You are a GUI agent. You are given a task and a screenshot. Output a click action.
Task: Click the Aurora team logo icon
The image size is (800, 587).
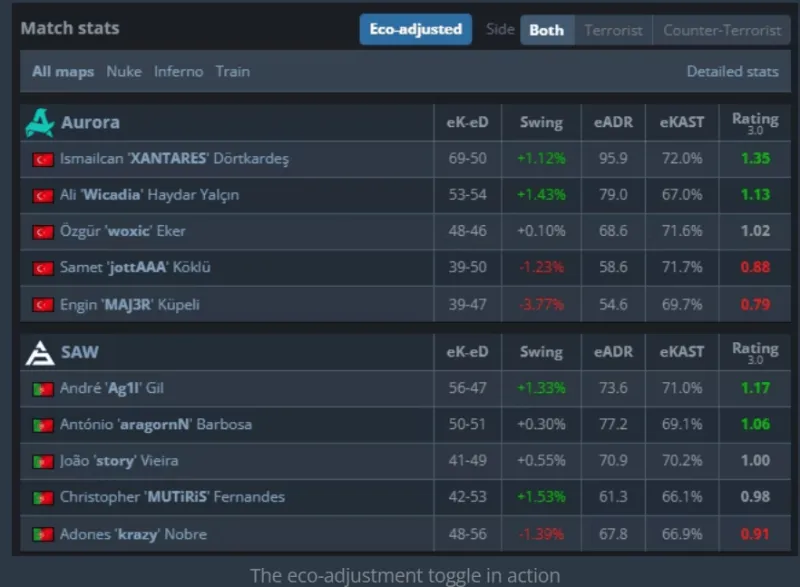tap(40, 123)
